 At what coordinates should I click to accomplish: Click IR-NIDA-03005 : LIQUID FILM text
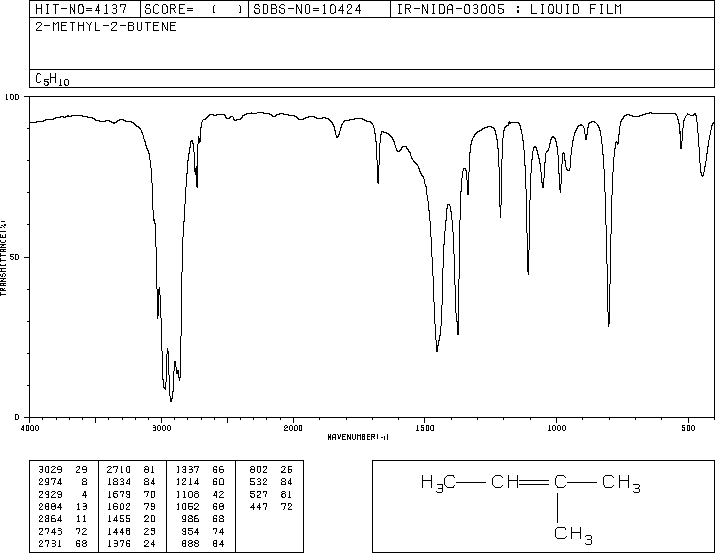pyautogui.click(x=509, y=9)
